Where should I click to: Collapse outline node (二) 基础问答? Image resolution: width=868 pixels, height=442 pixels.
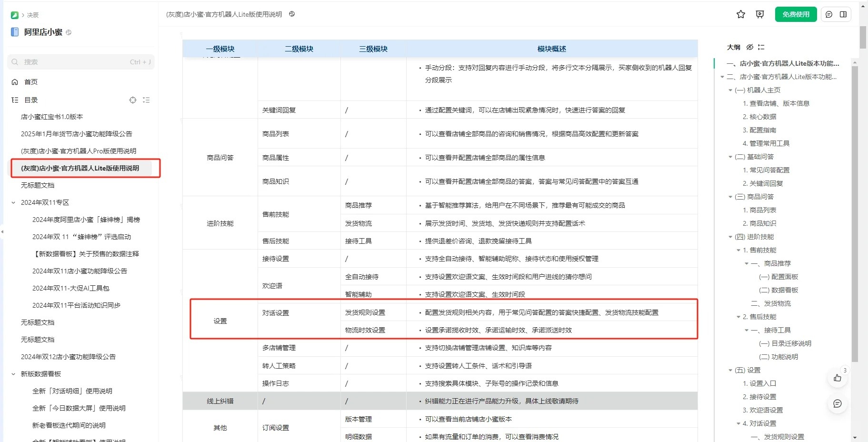pyautogui.click(x=730, y=157)
